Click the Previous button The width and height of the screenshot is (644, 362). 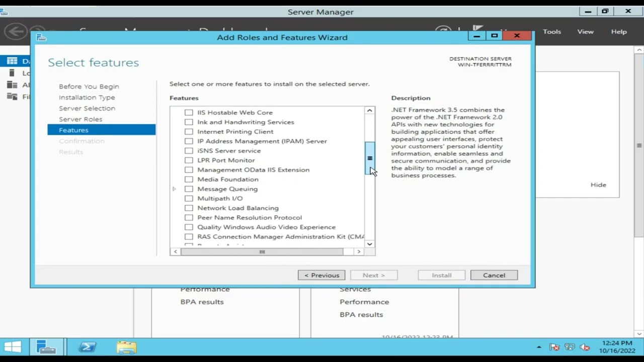(x=321, y=275)
